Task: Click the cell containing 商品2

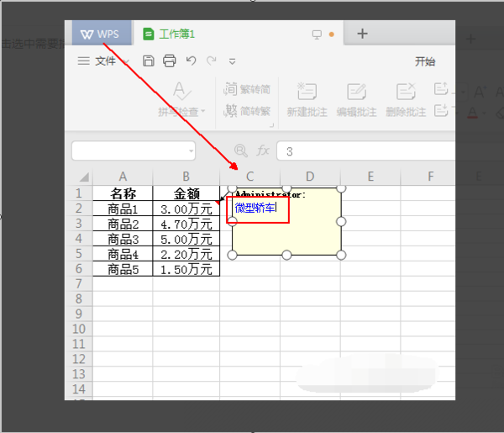Action: pos(123,224)
